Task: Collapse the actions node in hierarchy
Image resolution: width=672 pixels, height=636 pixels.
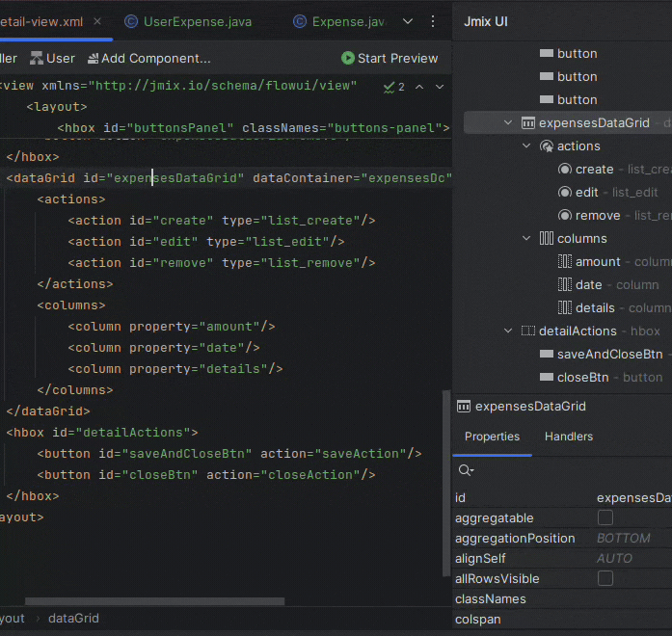Action: click(526, 146)
